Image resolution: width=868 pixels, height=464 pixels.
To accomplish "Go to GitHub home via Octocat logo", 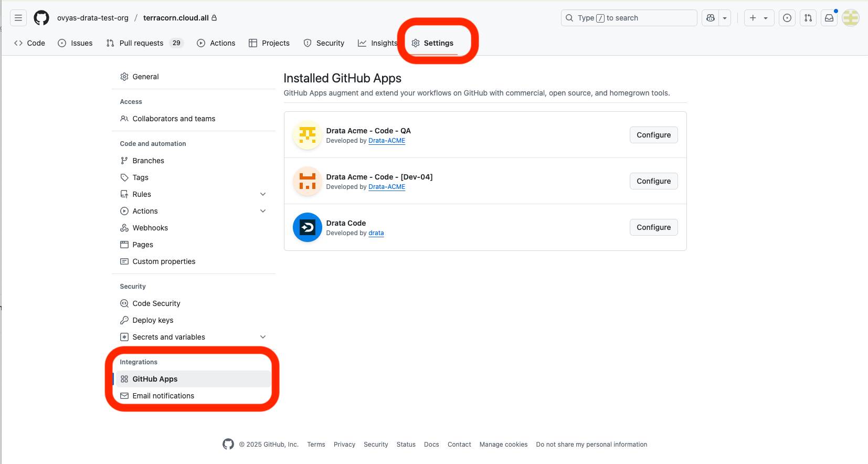I will tap(41, 18).
